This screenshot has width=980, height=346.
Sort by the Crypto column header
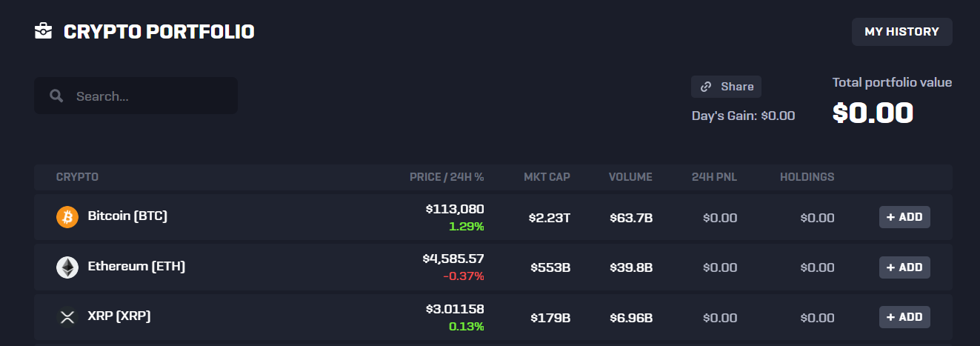(77, 177)
